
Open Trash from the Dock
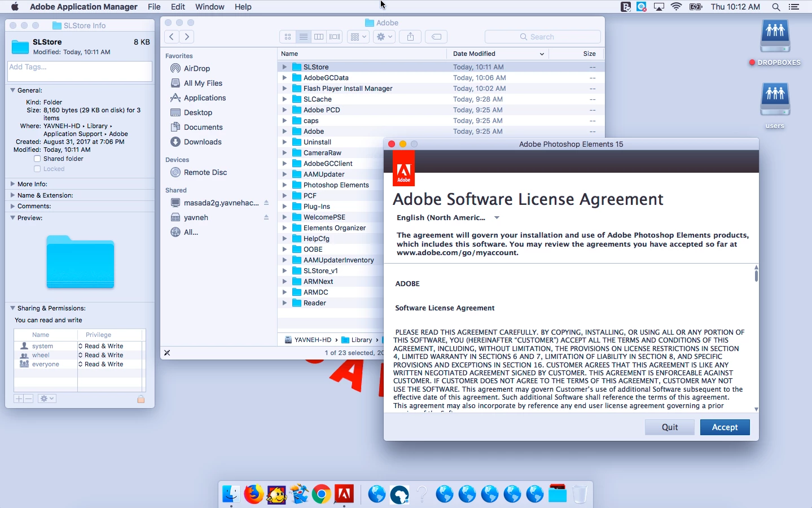click(580, 494)
